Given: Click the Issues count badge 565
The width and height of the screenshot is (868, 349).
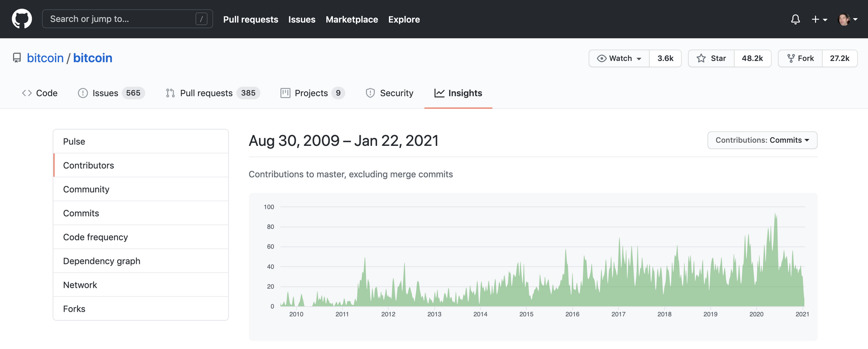Looking at the screenshot, I should pos(133,93).
